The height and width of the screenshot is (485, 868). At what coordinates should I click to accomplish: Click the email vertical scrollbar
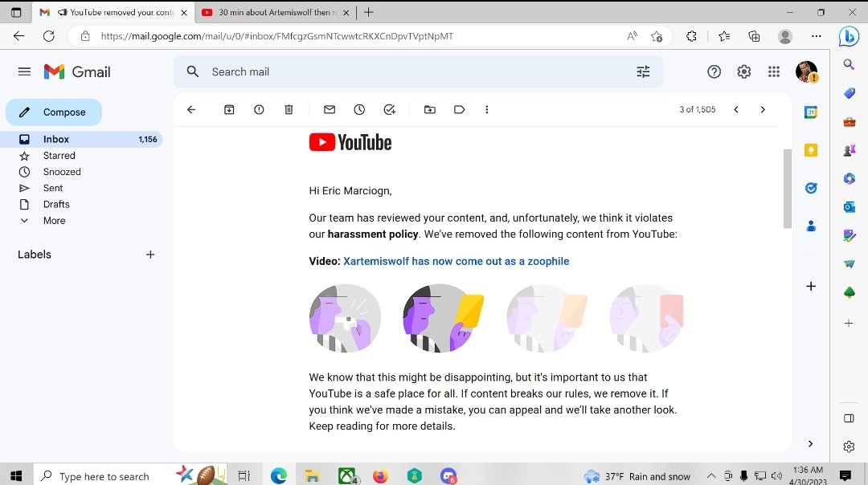(787, 189)
